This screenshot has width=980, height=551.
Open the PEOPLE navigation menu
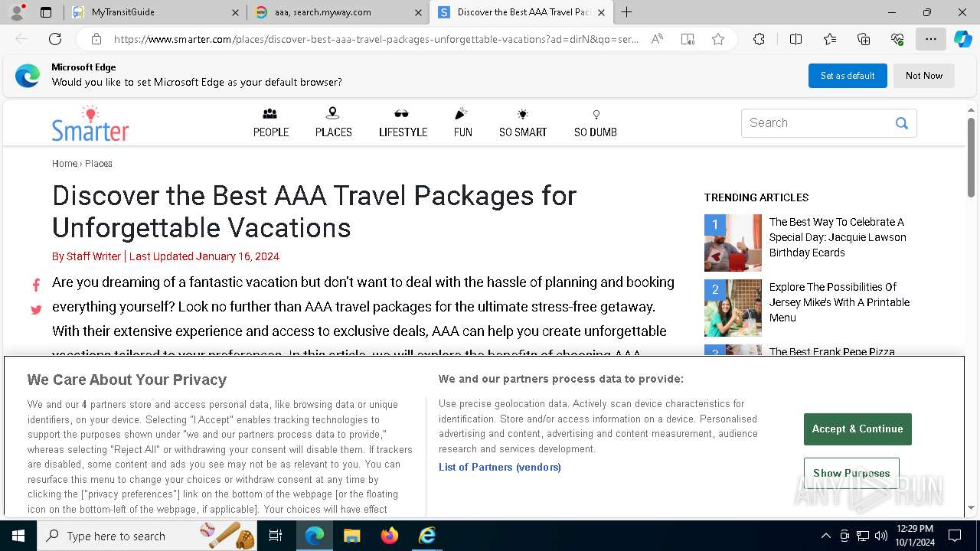pos(271,123)
